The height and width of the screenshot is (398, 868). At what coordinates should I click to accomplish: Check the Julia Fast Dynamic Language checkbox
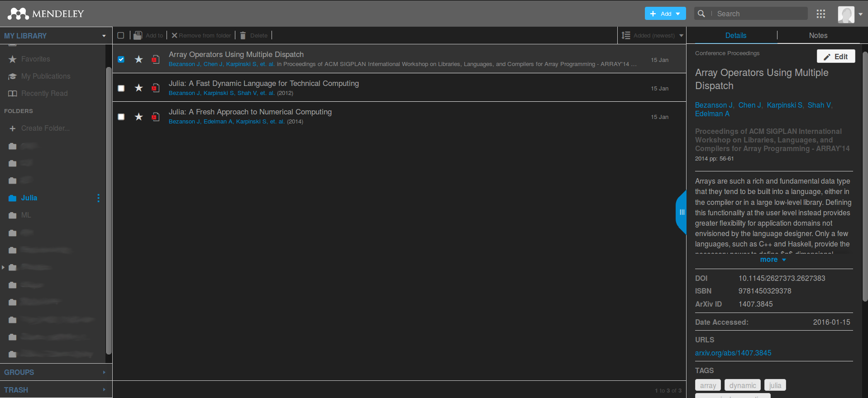point(121,88)
